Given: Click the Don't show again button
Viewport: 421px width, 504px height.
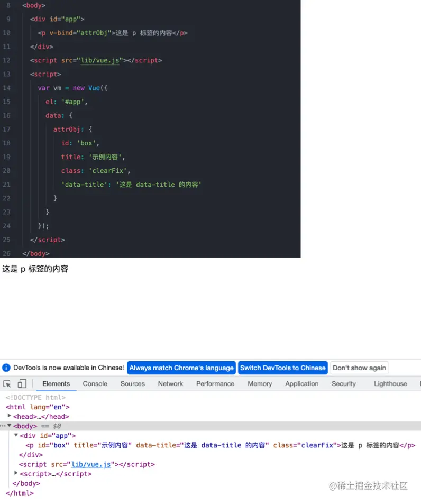Looking at the screenshot, I should tap(359, 368).
